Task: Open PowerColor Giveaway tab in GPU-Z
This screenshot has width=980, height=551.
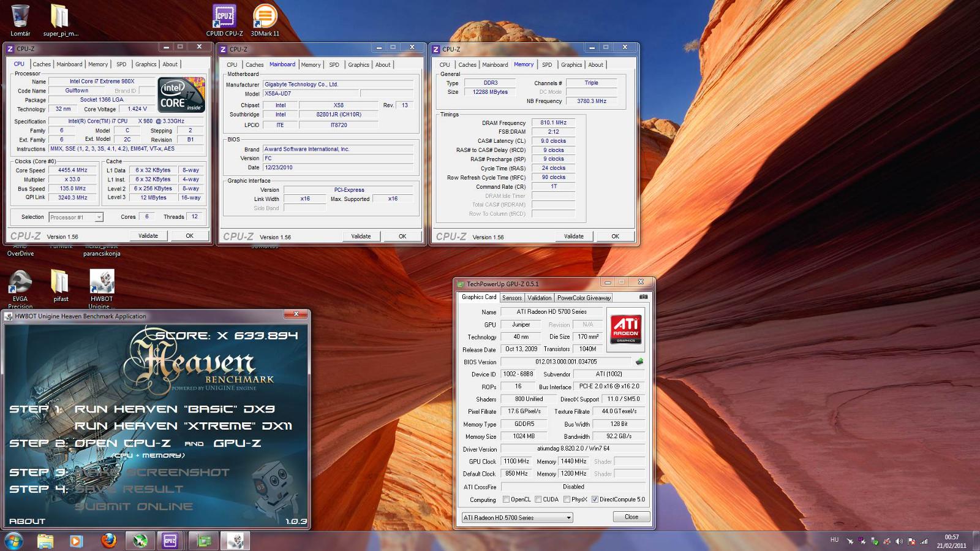Action: coord(584,298)
